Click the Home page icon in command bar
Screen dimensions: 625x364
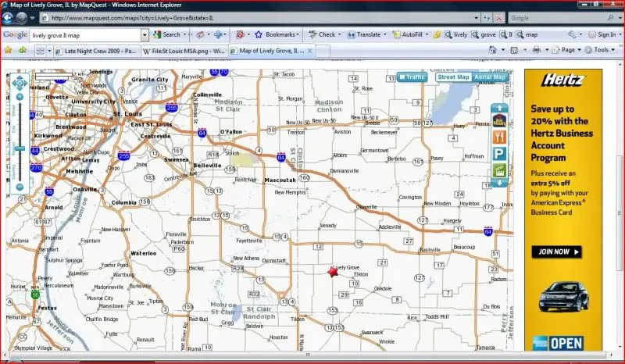(x=493, y=50)
